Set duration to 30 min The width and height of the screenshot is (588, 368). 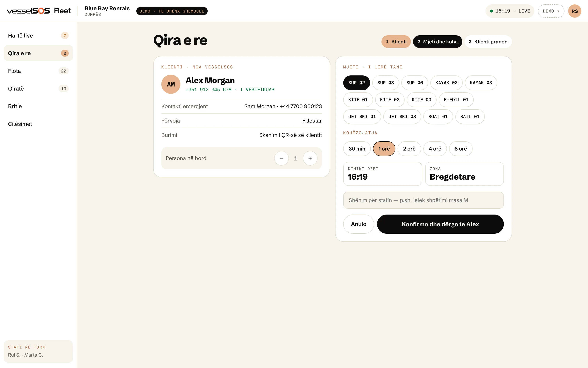(x=357, y=149)
